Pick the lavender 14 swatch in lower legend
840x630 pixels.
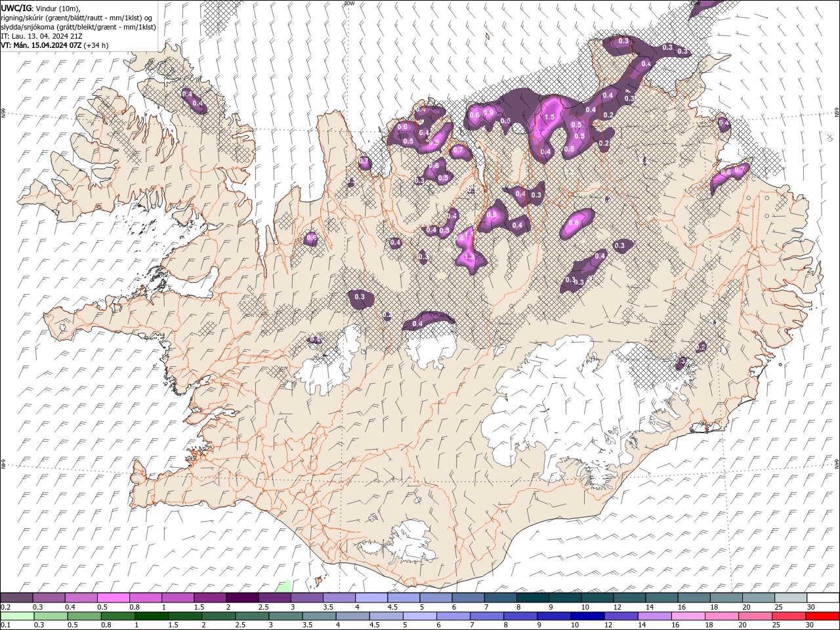pyautogui.click(x=654, y=616)
